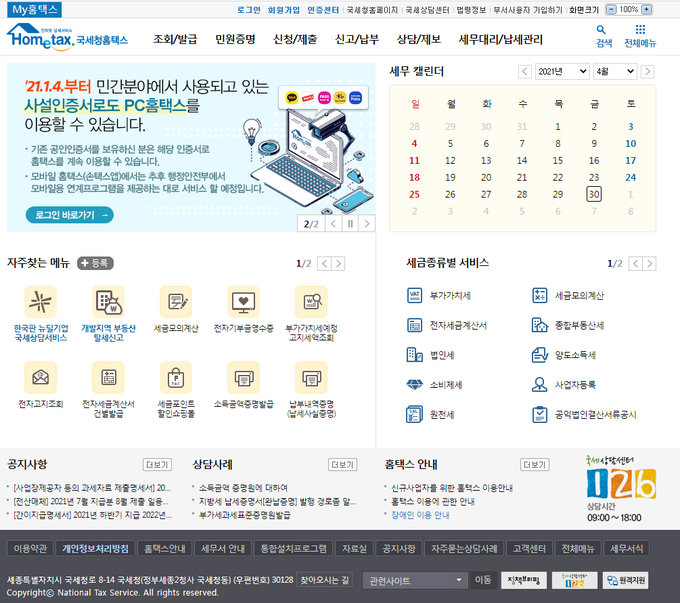
Task: Select 부가가치세 VAT service icon
Action: pos(415,295)
